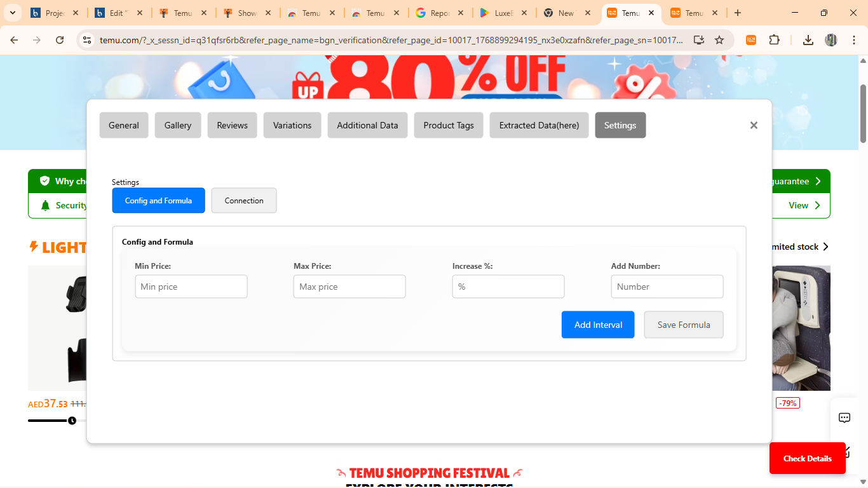Open Chrome's three-dot menu icon
This screenshot has height=488, width=868.
click(855, 39)
